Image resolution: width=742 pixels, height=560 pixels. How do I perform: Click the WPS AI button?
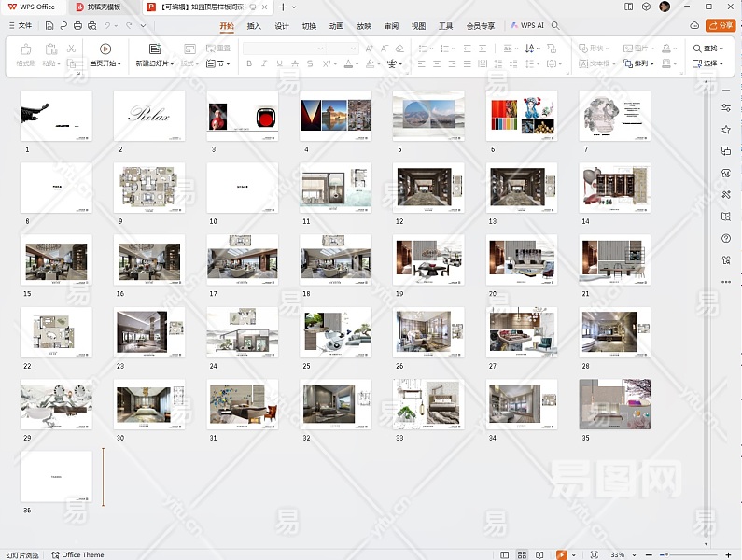[527, 26]
